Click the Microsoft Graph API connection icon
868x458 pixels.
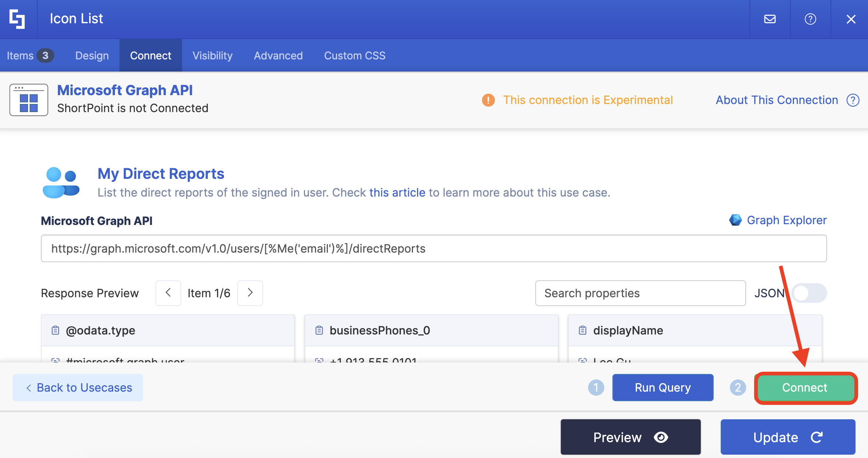(29, 100)
